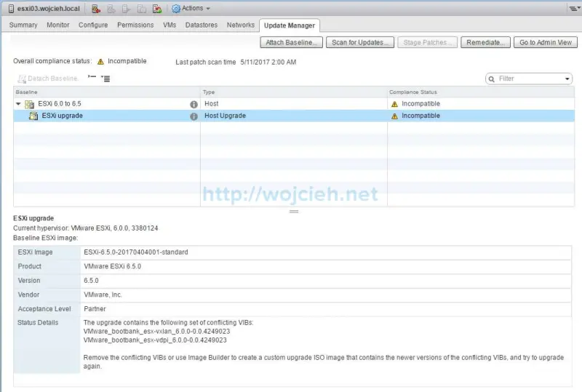Sort by the Type column header

[x=294, y=92]
